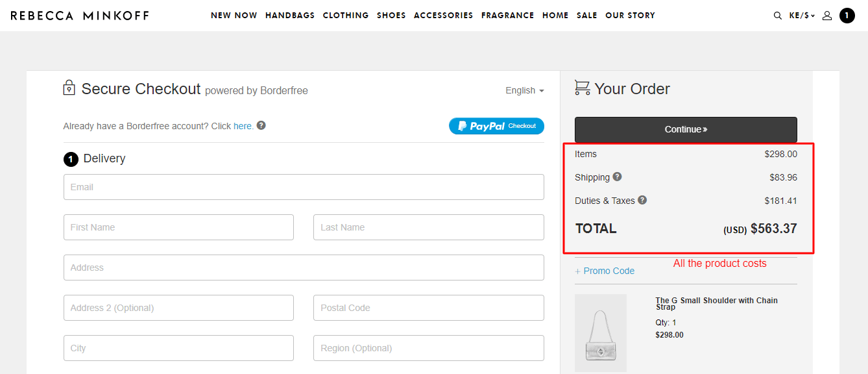Click the help icon beside Borderfree account
Screen dimensions: 868x374
(261, 125)
